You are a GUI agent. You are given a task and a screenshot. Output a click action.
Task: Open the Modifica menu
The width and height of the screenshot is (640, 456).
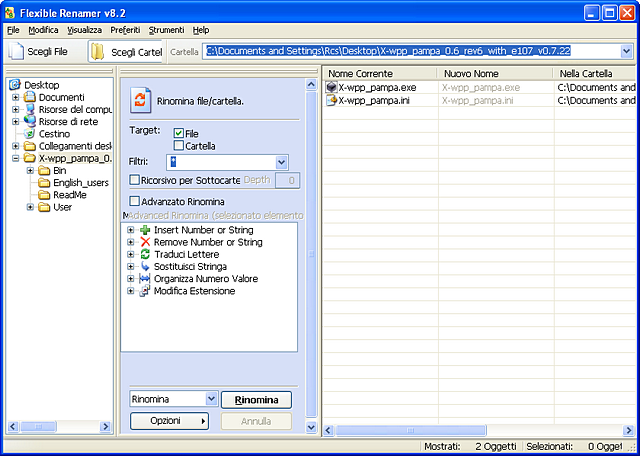tap(43, 30)
